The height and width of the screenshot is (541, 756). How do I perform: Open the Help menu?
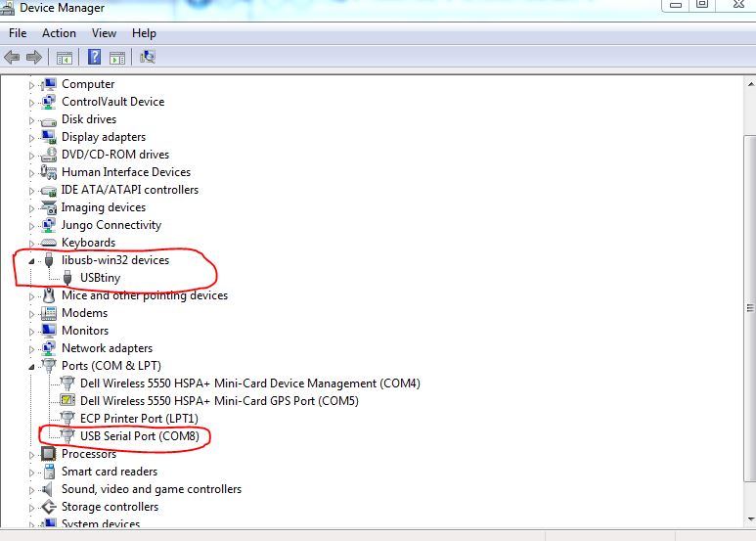[x=144, y=33]
